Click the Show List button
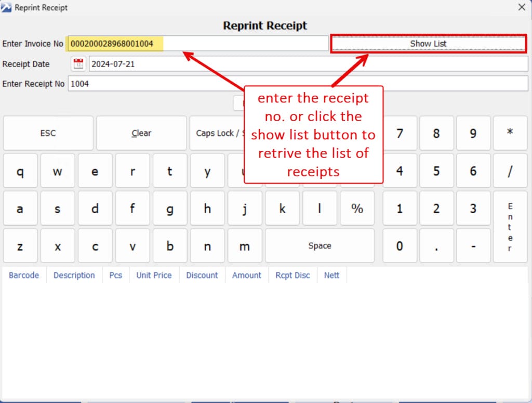532x403 pixels. pos(428,44)
